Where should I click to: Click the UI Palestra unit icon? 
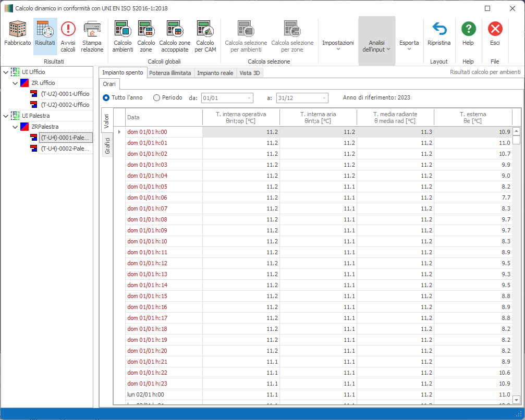click(15, 116)
